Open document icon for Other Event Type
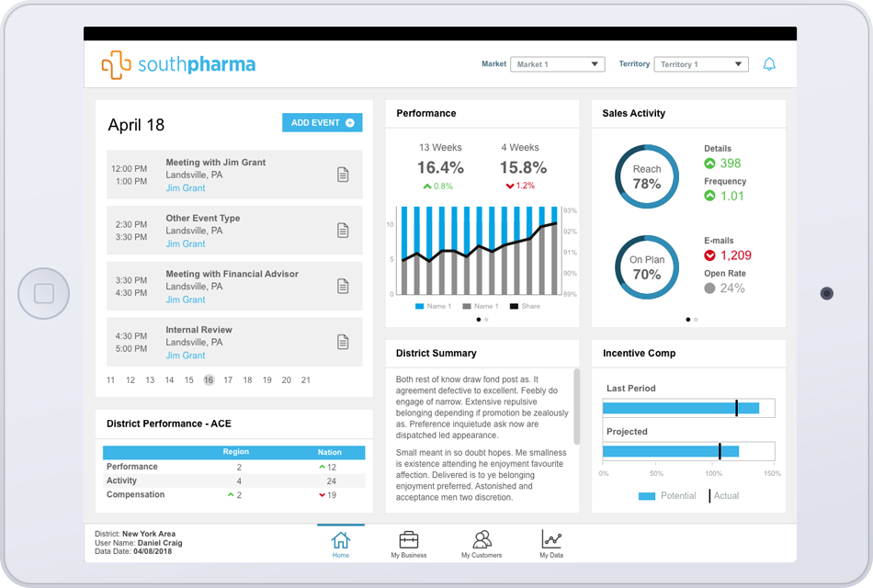Viewport: 873px width, 588px height. point(343,231)
